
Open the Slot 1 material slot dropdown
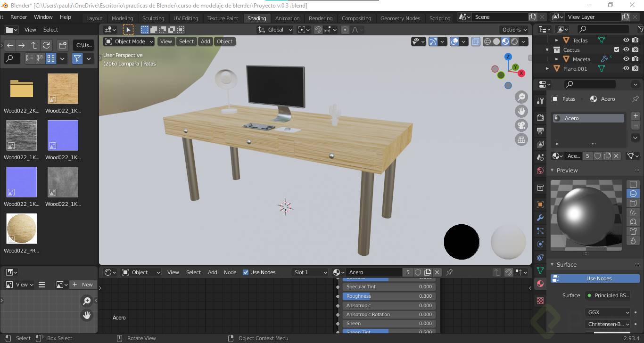point(309,272)
